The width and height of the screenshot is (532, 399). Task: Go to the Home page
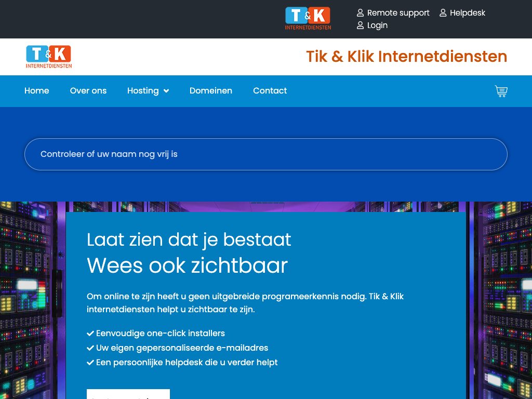[37, 91]
